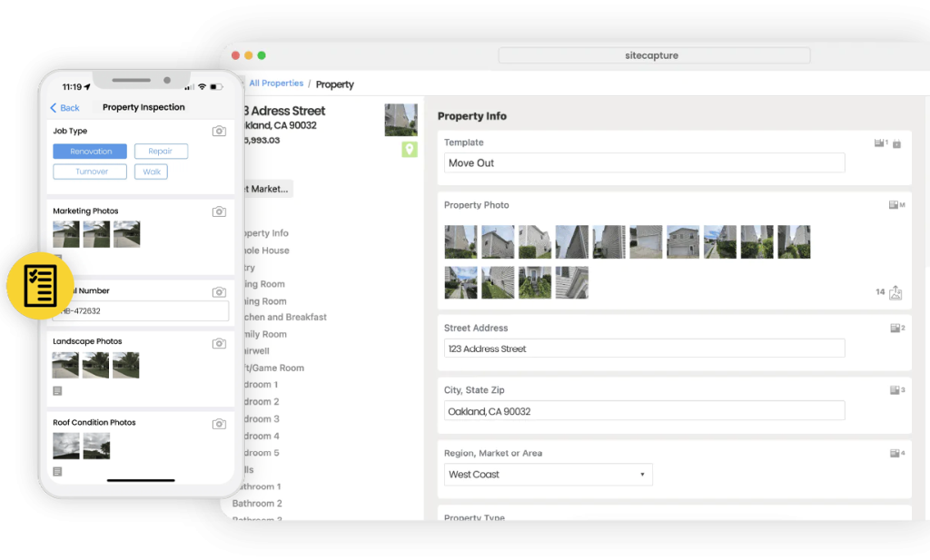Click the field icon numbered 2 by Street Address
The height and width of the screenshot is (560, 930).
pos(897,328)
